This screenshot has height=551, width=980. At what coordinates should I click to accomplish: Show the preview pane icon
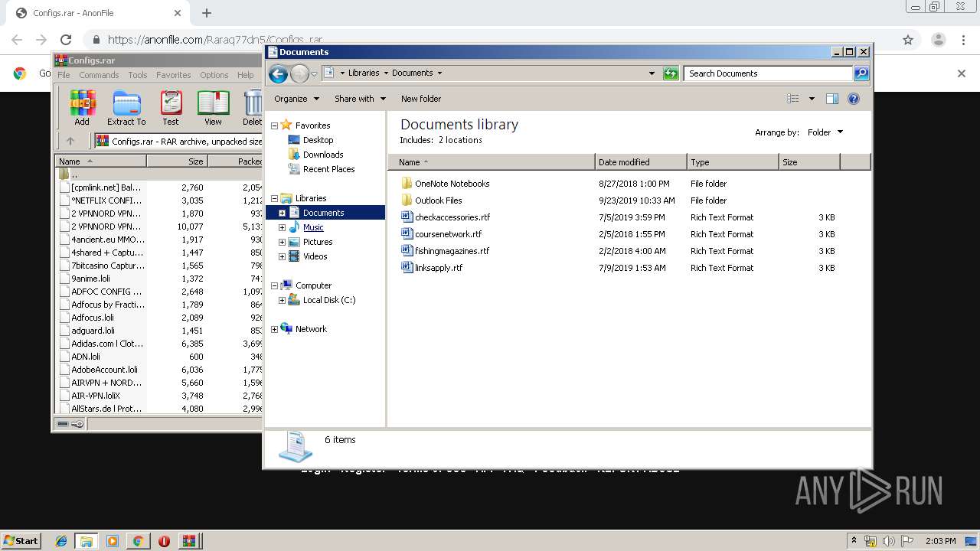click(832, 99)
